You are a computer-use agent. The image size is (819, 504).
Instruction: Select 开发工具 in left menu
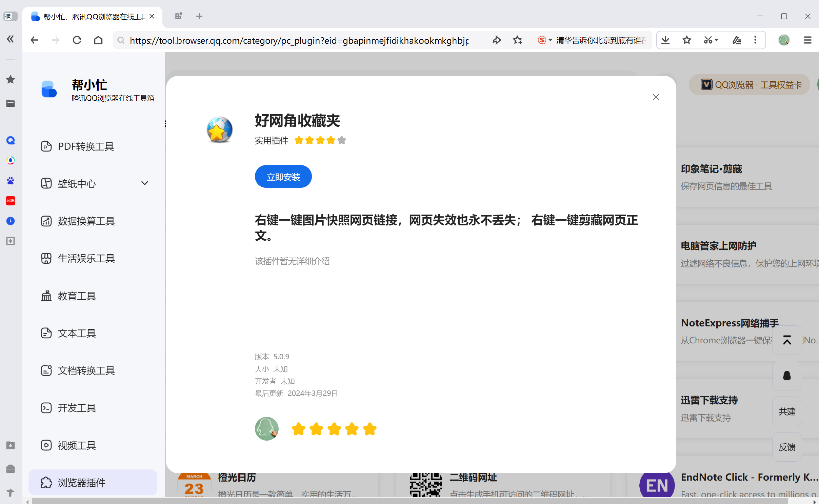(x=77, y=408)
